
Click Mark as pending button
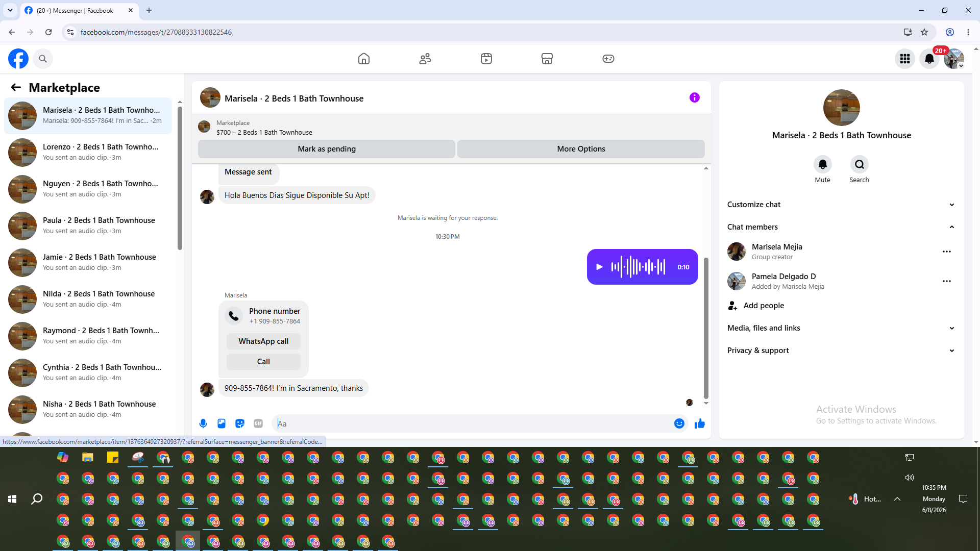pos(327,149)
